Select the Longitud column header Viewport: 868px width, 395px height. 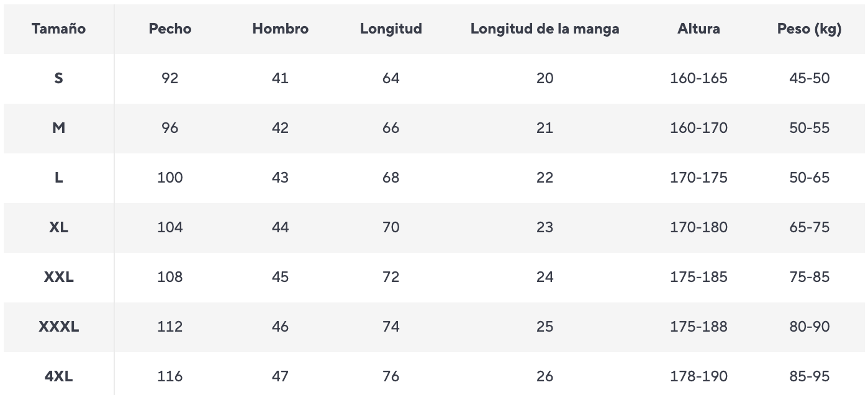(391, 29)
